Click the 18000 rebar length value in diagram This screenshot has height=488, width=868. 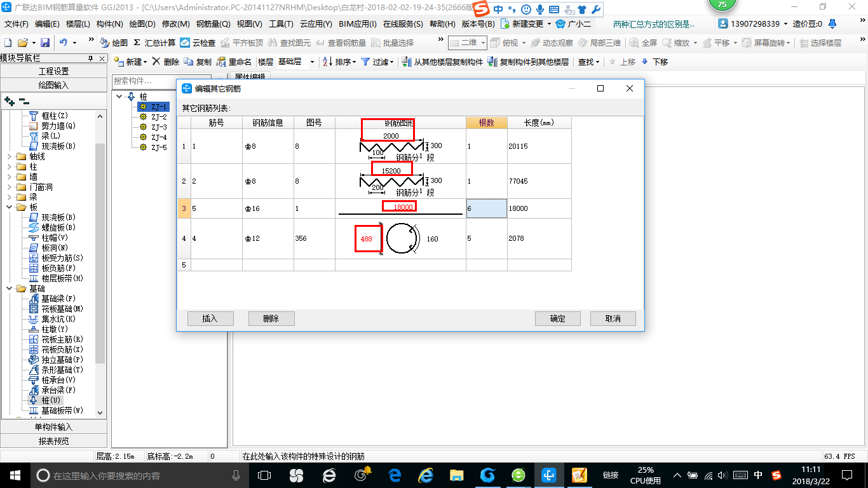click(403, 207)
